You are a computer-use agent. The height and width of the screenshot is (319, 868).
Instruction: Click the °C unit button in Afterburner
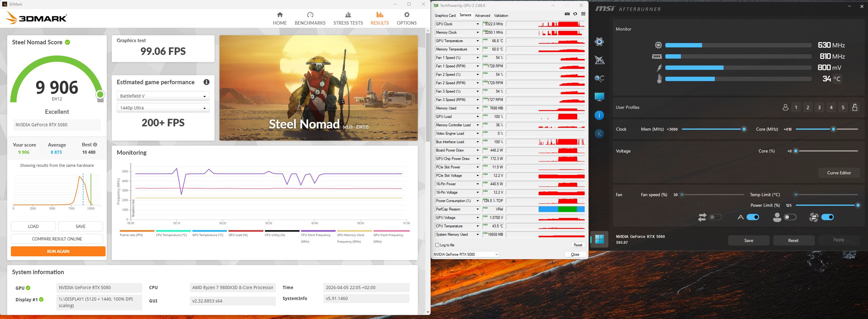click(837, 79)
